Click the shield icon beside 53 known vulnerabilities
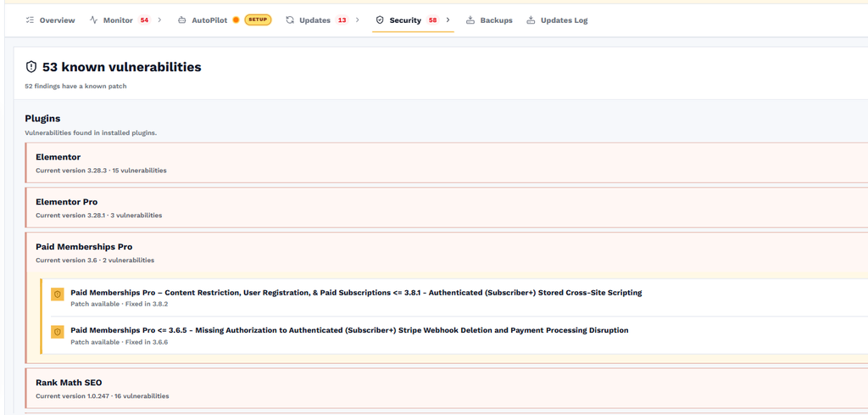The image size is (868, 415). tap(31, 67)
